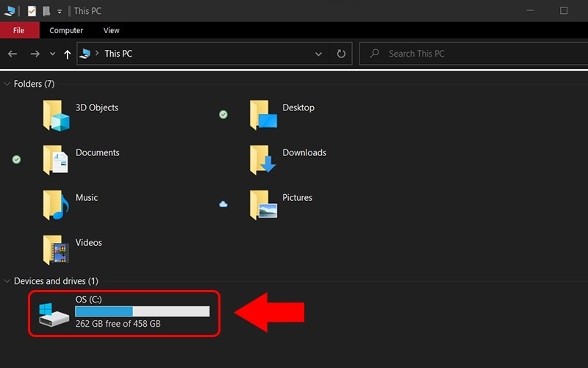Viewport: 588px width, 368px height.
Task: Open the OS (C:) drive icon
Action: 54,314
